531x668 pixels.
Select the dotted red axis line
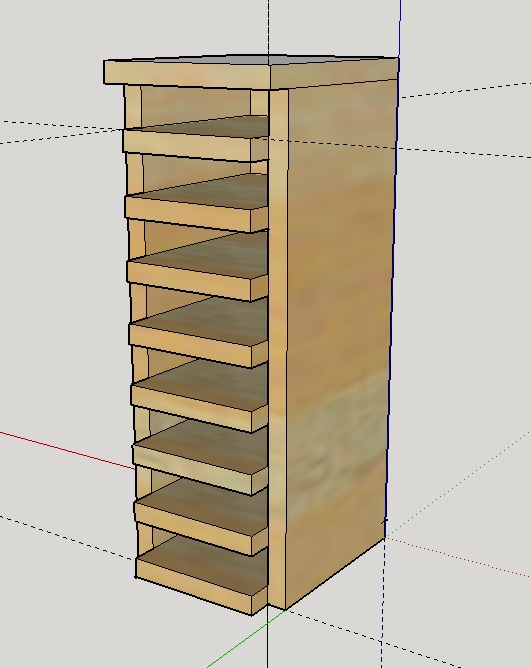458,558
